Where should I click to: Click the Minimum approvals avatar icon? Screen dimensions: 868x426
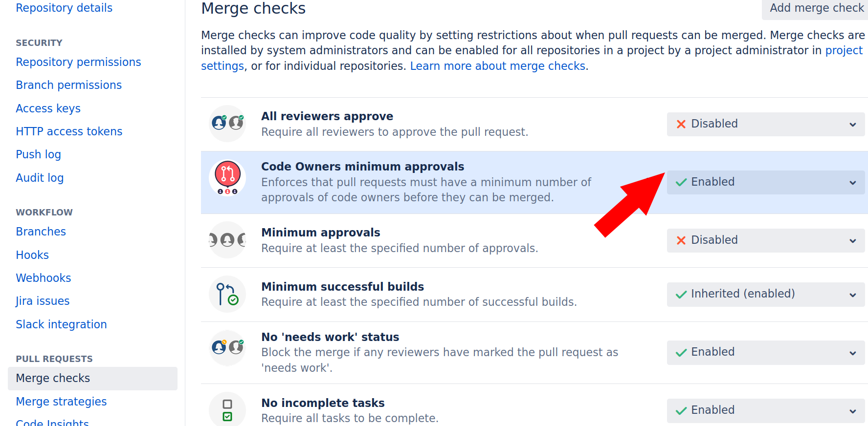(x=227, y=240)
